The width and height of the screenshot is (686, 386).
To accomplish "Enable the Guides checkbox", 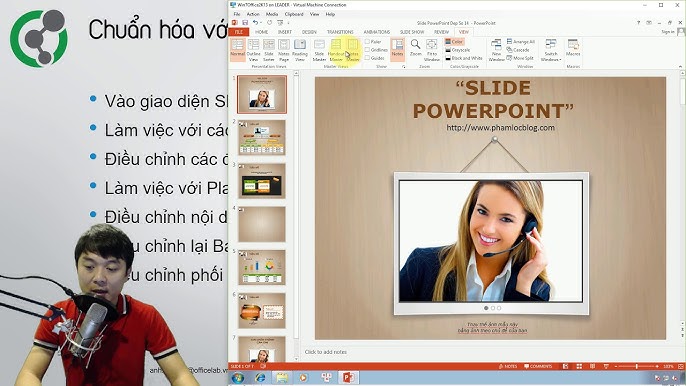I will [368, 58].
